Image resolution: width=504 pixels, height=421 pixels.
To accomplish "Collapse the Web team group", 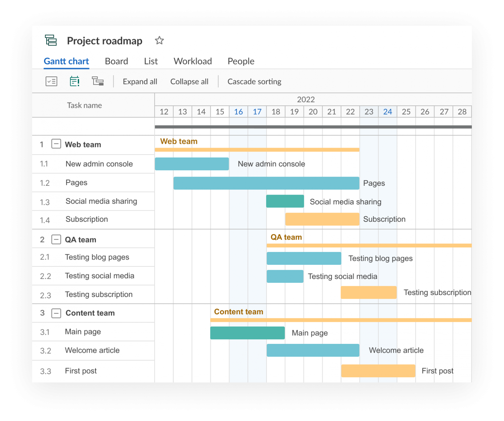I will tap(56, 144).
